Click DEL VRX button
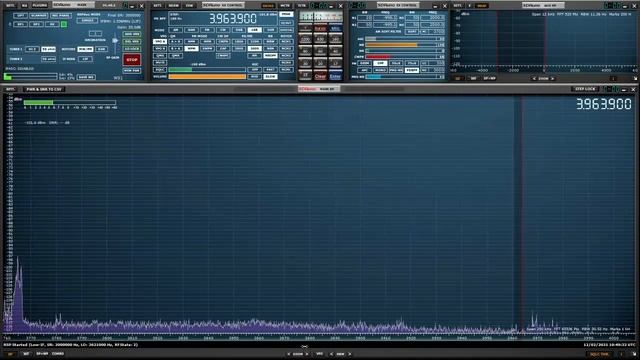 coord(131,42)
